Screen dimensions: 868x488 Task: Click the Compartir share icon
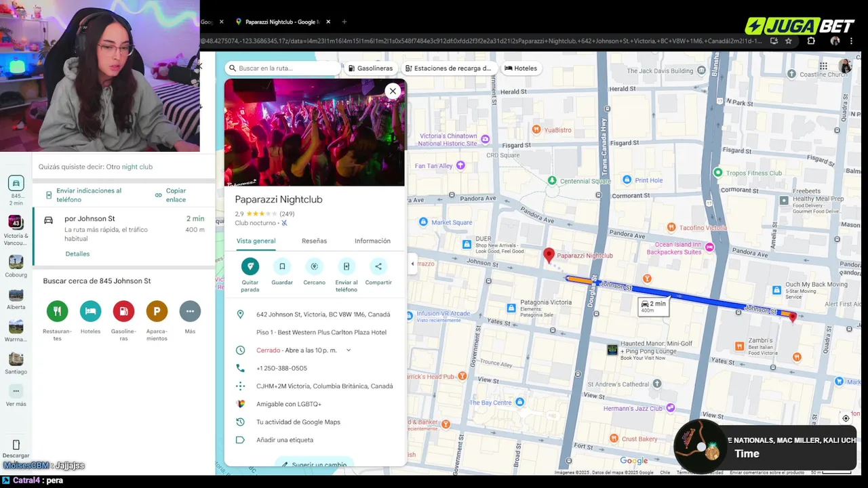(x=378, y=266)
